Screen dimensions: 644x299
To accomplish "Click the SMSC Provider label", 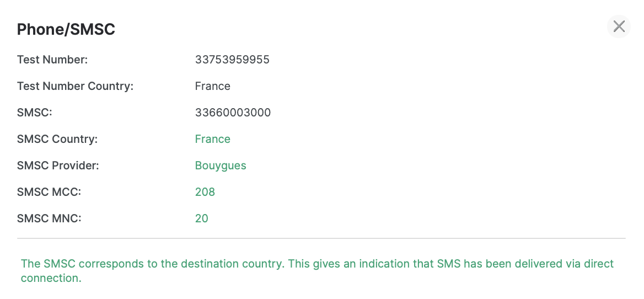I will tap(58, 165).
